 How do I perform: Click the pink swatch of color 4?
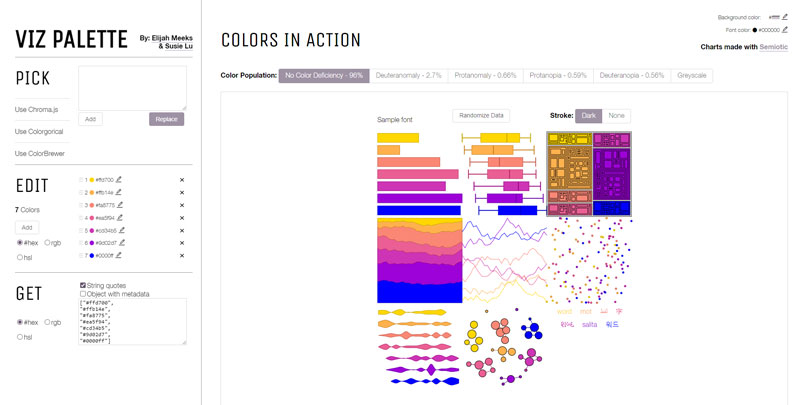tap(92, 218)
